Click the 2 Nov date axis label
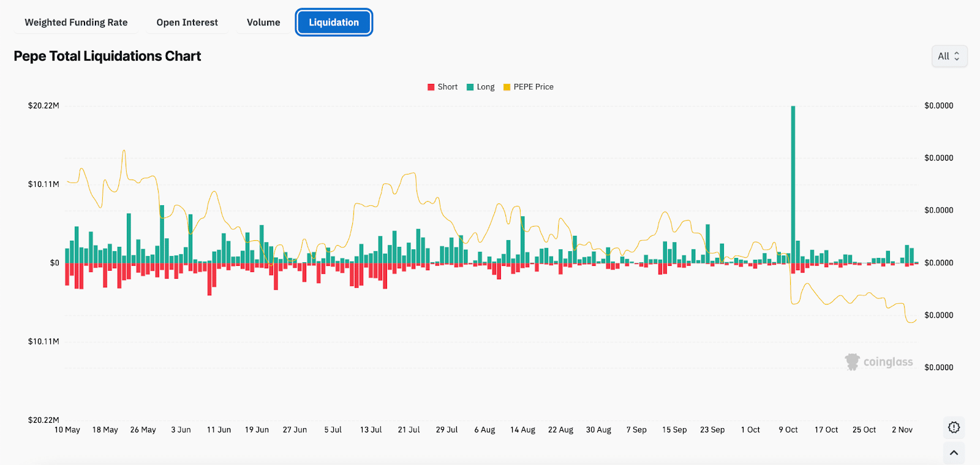 click(x=902, y=430)
